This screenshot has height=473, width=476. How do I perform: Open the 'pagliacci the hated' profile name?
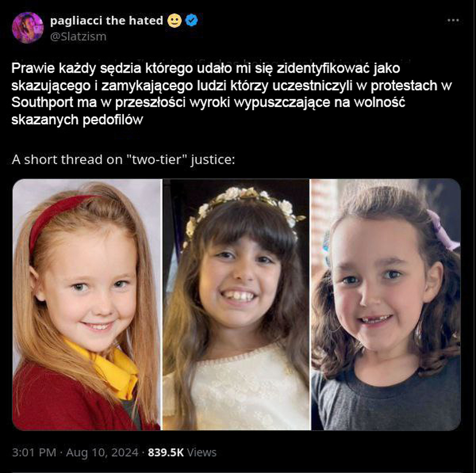(106, 20)
